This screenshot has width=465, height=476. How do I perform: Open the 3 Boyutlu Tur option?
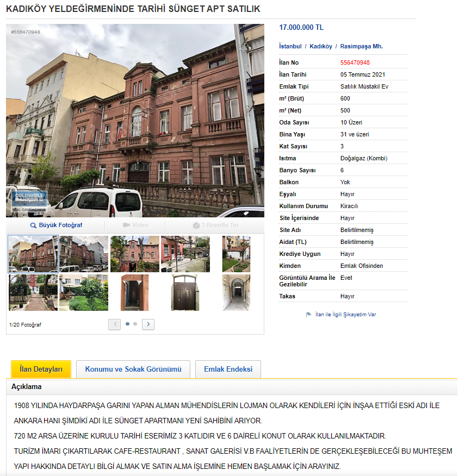pos(215,225)
